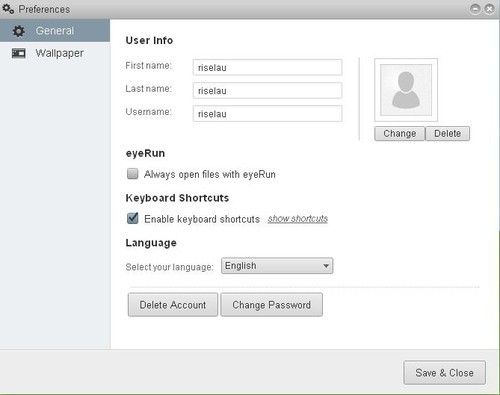The image size is (500, 395).
Task: Open the language selection dropdown
Action: point(277,266)
